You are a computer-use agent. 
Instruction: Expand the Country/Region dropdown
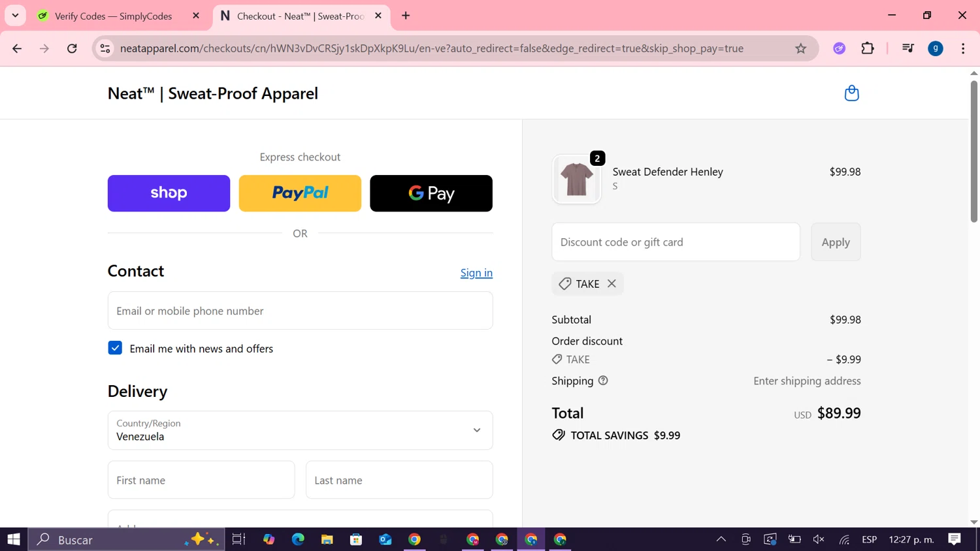click(300, 430)
